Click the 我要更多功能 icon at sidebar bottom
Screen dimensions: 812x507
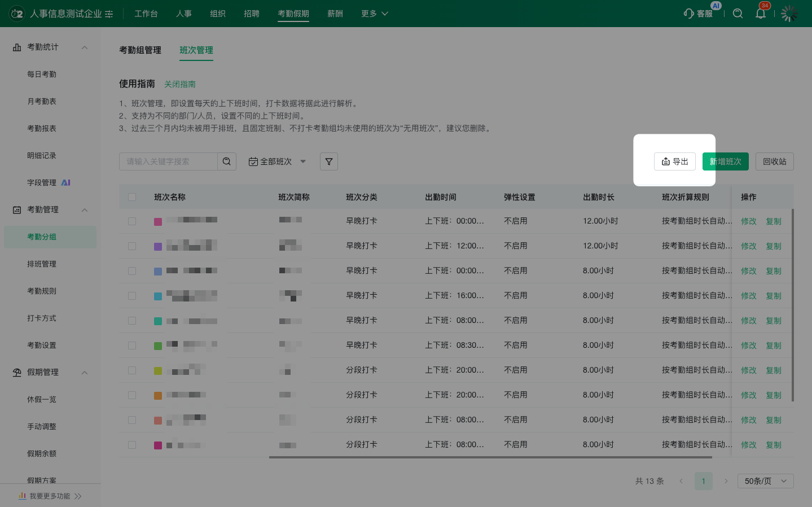coord(23,496)
